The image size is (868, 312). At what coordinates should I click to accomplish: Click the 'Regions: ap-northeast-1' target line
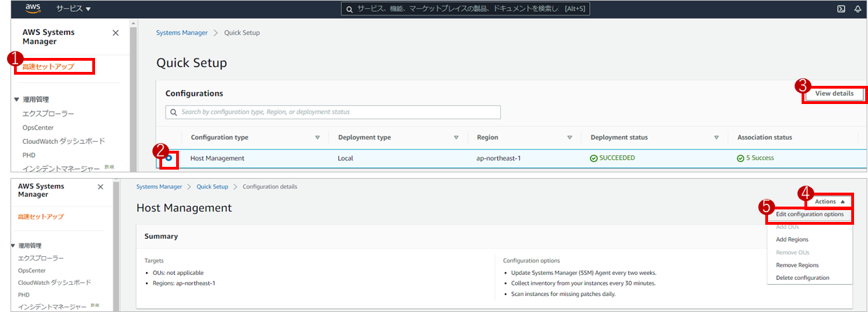coord(184,283)
